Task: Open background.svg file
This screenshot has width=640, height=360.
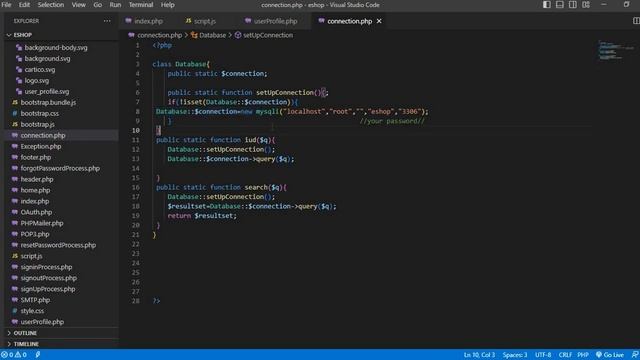Action: [x=47, y=59]
